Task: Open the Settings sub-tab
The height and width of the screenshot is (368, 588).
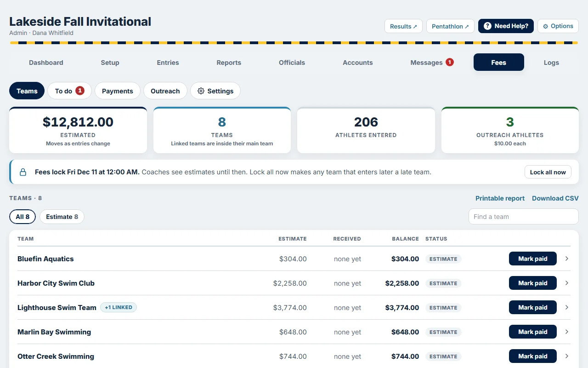Action: click(215, 91)
